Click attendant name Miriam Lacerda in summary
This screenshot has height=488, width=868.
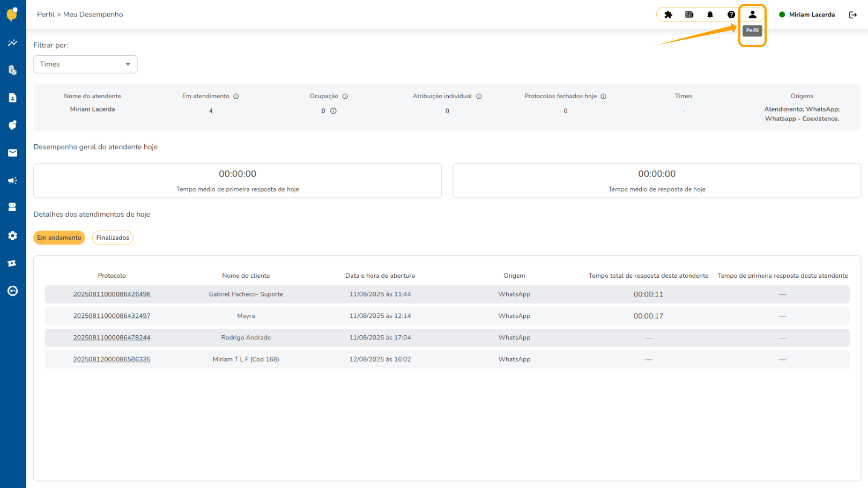(92, 109)
